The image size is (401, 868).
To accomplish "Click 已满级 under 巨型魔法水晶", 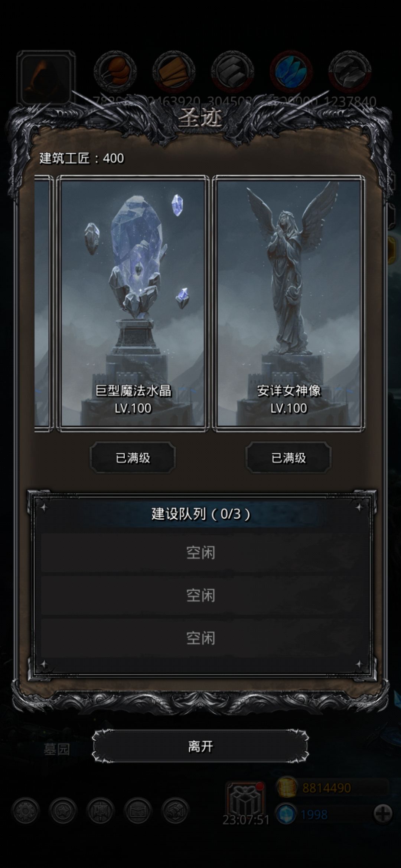I will (133, 458).
